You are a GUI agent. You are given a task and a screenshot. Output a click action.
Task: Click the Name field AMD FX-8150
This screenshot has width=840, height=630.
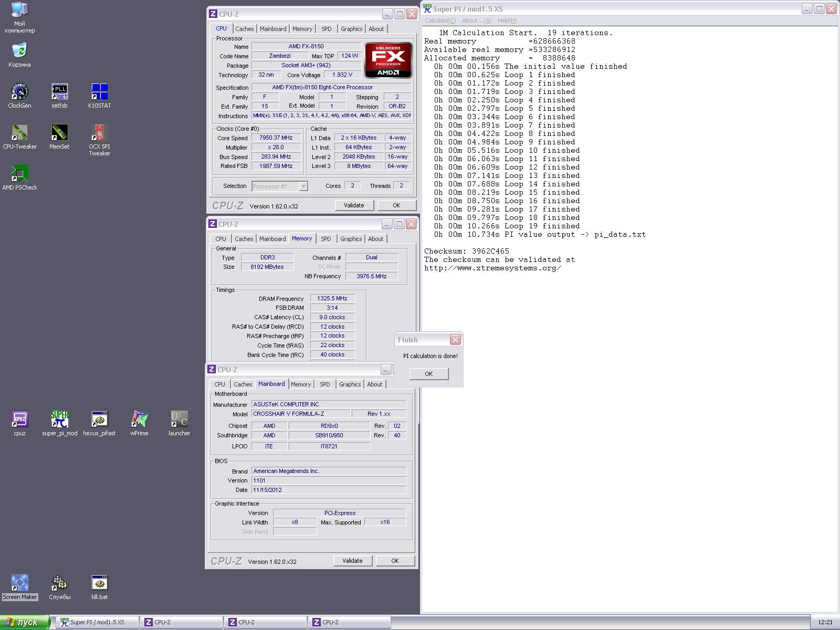(x=306, y=46)
